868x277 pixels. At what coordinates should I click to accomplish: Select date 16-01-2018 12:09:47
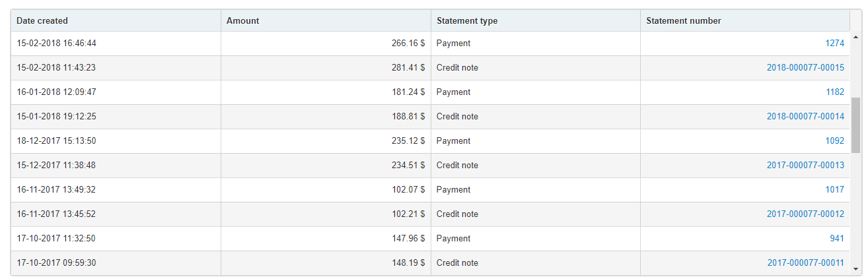(x=57, y=92)
